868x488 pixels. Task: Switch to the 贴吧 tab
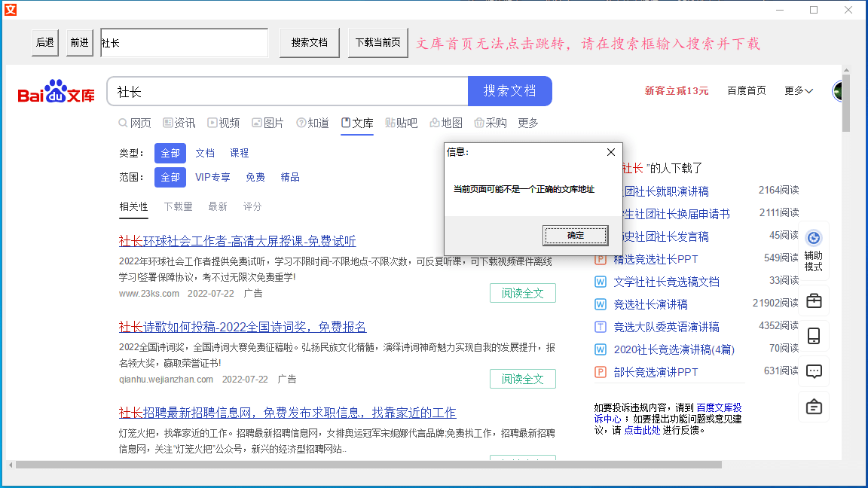[x=402, y=123]
